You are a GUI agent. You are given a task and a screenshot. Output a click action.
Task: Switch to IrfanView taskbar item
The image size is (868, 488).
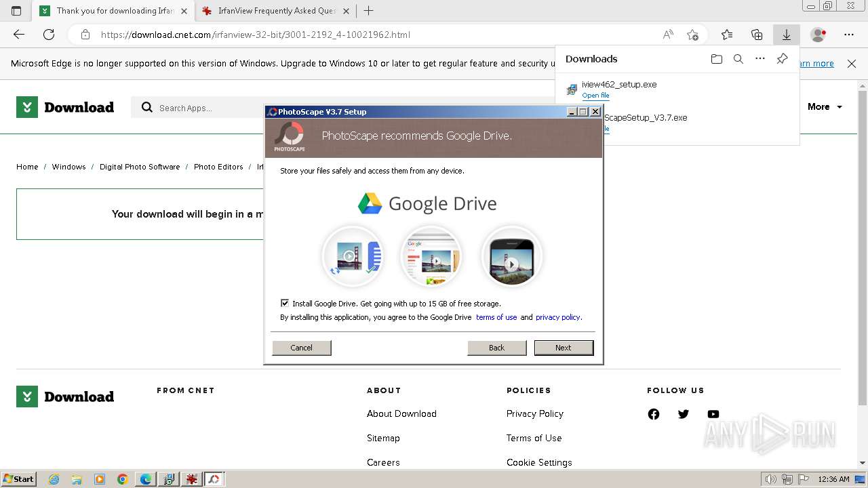(x=192, y=479)
